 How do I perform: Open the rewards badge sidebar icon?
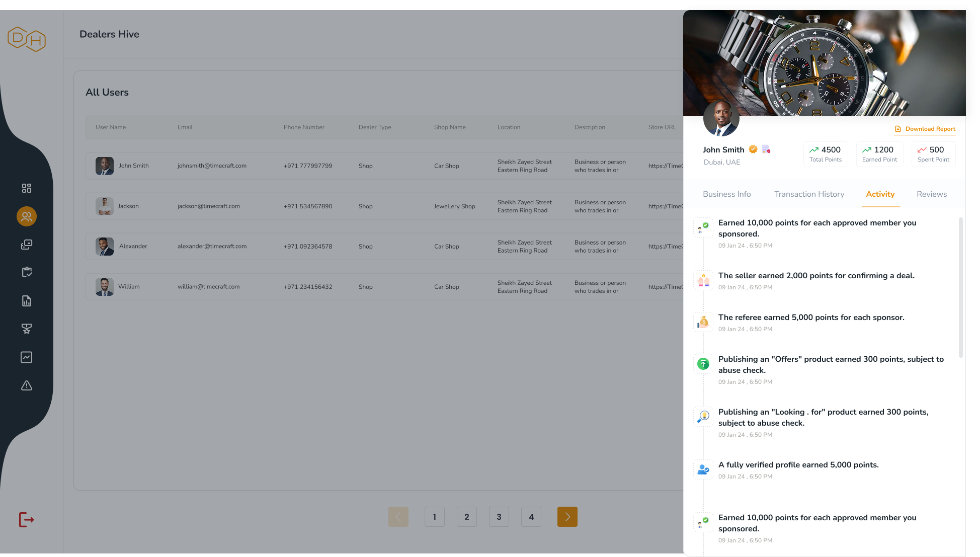point(27,329)
